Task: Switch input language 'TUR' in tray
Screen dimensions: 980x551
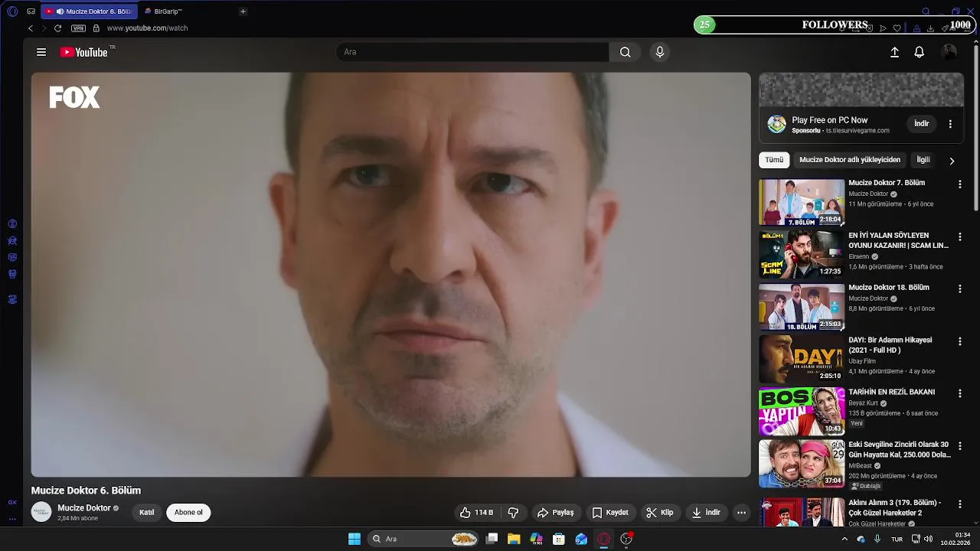Action: coord(897,539)
